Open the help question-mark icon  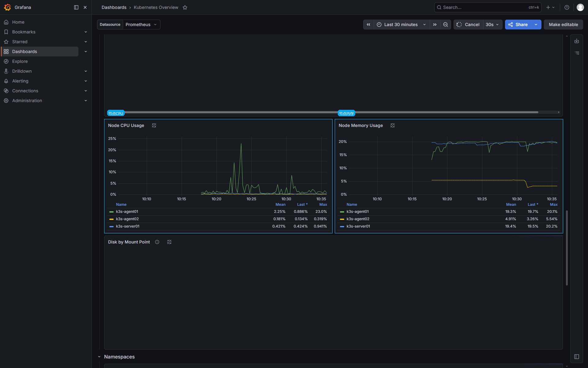click(x=567, y=7)
